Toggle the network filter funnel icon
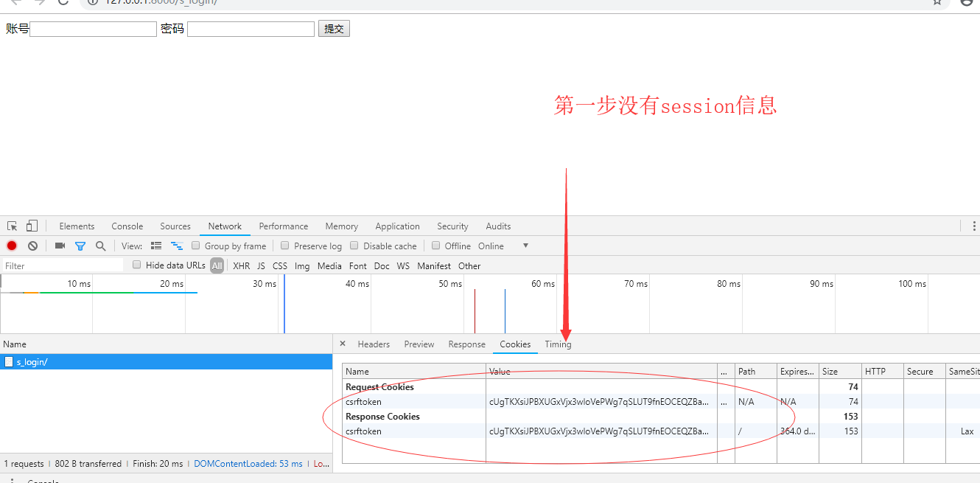This screenshot has height=483, width=980. tap(80, 246)
